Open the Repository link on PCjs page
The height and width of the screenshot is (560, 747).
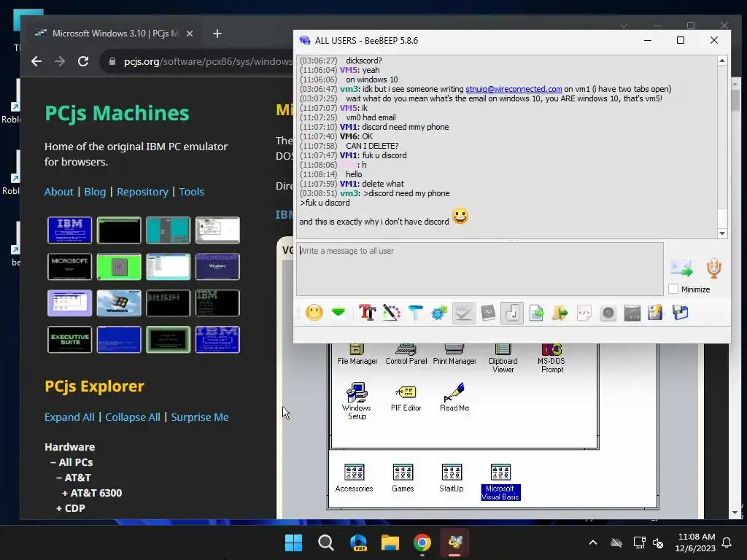pos(142,192)
